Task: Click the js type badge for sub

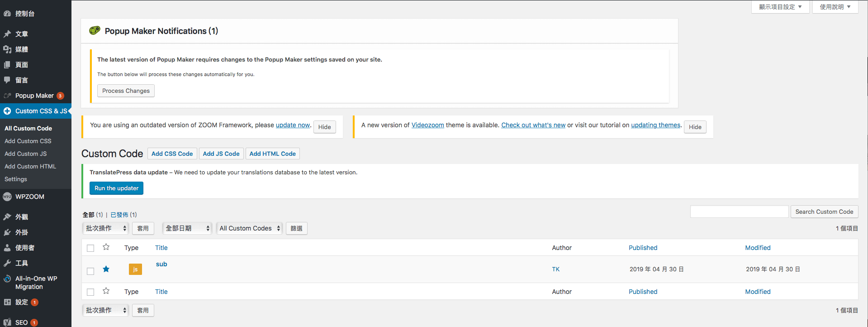Action: (x=135, y=269)
